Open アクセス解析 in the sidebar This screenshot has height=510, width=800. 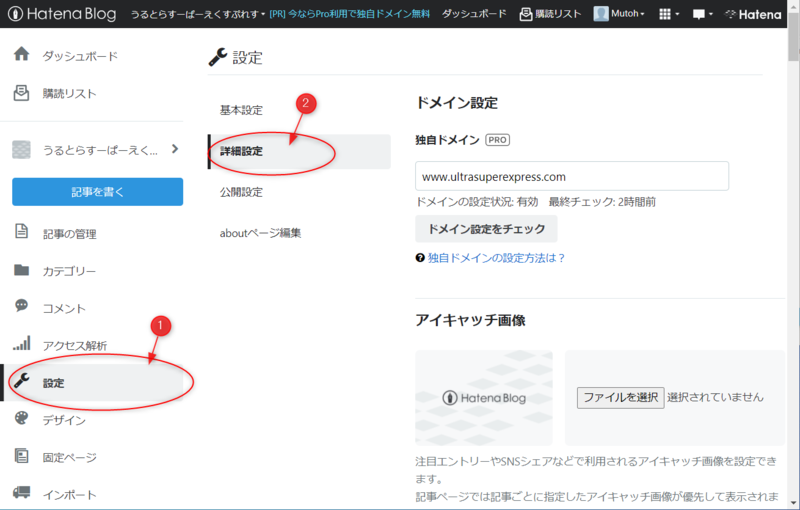click(74, 346)
